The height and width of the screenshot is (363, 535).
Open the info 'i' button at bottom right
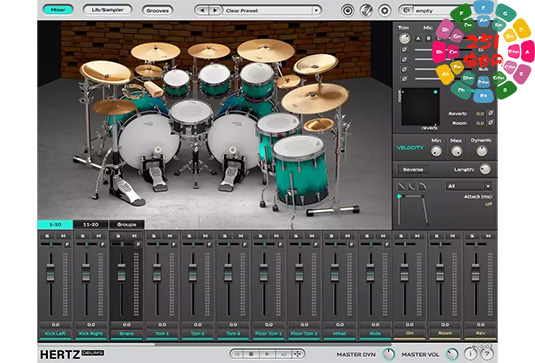(471, 354)
